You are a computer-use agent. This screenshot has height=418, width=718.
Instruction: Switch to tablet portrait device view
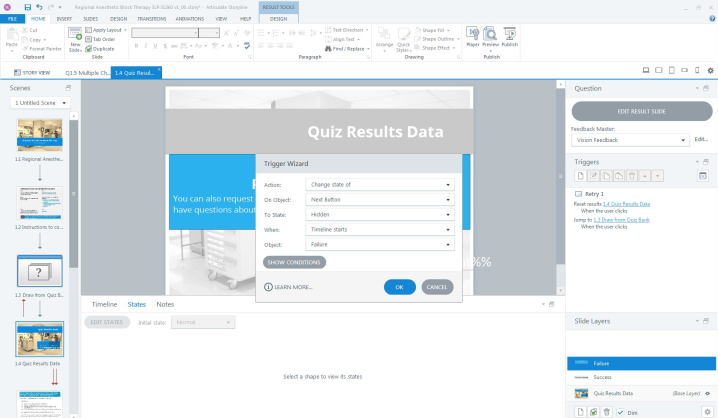pos(672,71)
